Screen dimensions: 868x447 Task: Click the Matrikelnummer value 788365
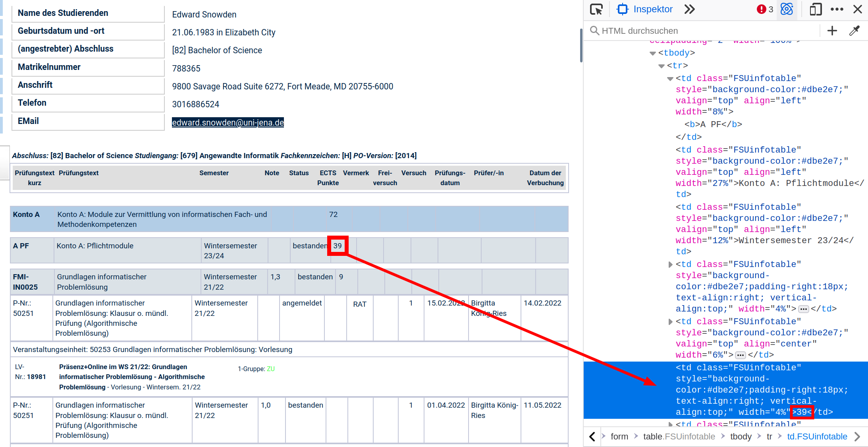(x=186, y=68)
